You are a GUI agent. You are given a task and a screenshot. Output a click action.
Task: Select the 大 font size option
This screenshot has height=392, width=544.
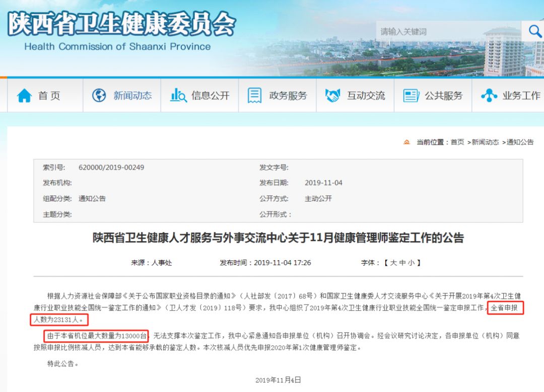pyautogui.click(x=393, y=263)
